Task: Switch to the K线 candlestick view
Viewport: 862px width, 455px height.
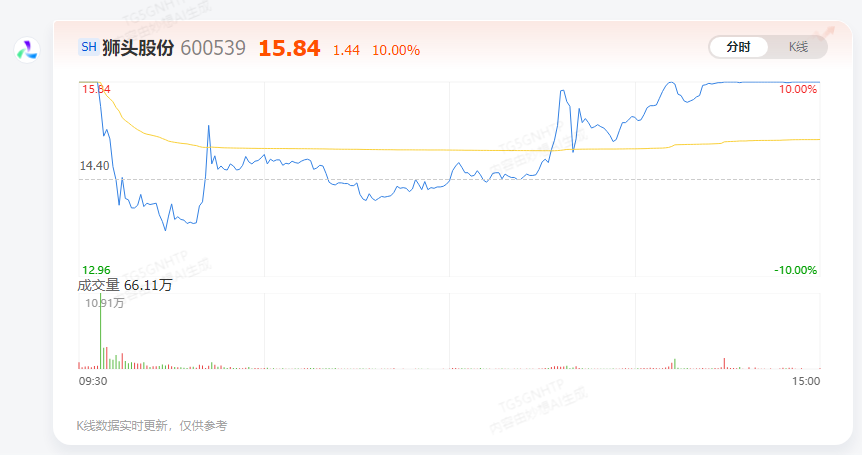Action: tap(798, 47)
